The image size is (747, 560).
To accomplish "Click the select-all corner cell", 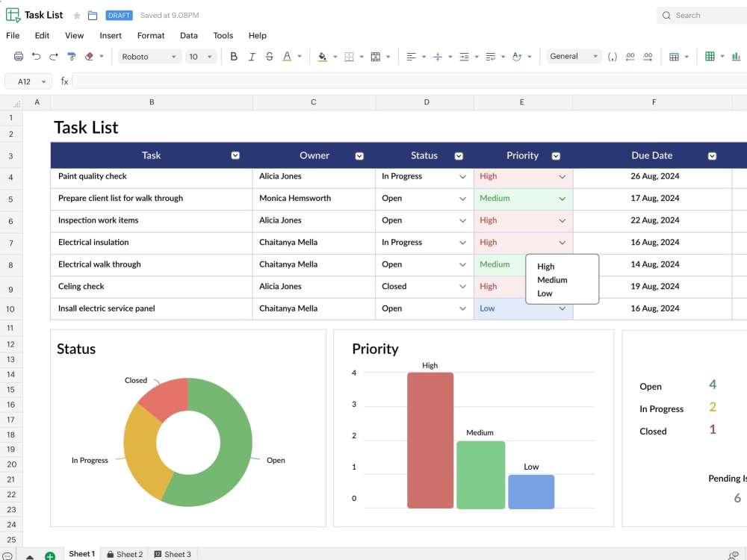I will tap(11, 102).
